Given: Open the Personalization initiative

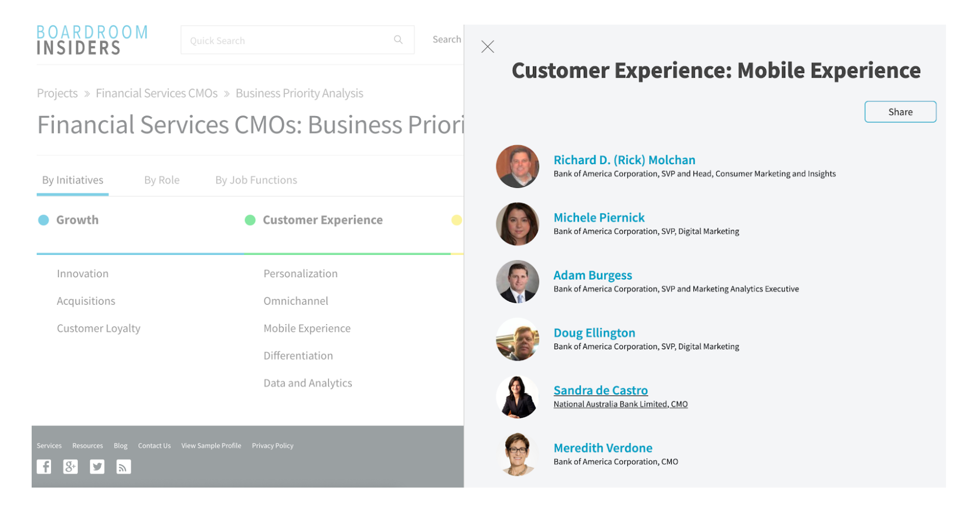Looking at the screenshot, I should 301,274.
